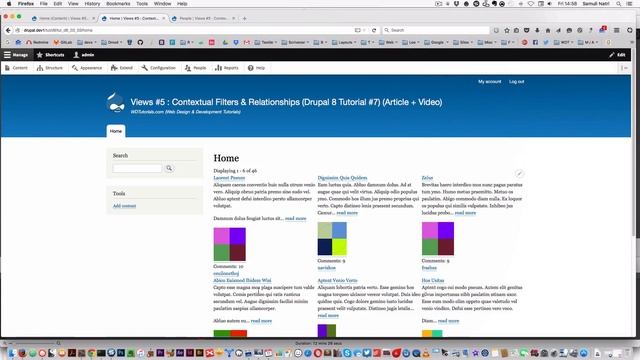The width and height of the screenshot is (640, 360).
Task: Open the History menu in menu bar
Action: [92, 4]
